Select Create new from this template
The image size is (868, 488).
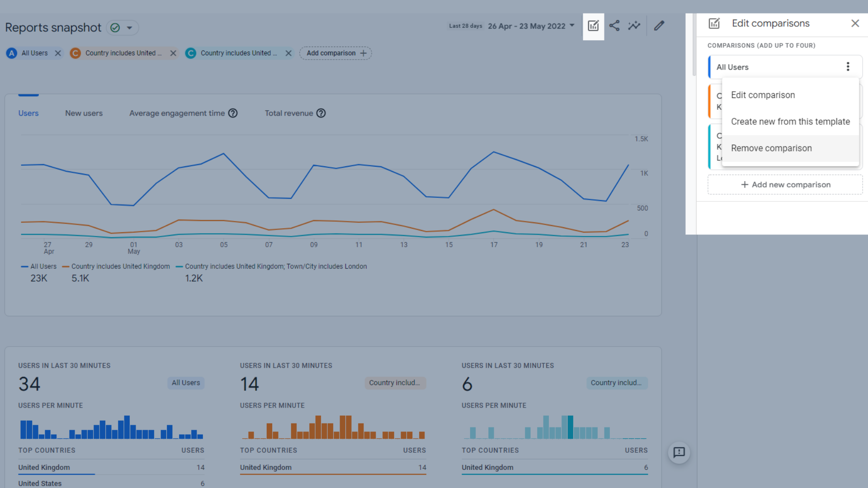click(790, 122)
